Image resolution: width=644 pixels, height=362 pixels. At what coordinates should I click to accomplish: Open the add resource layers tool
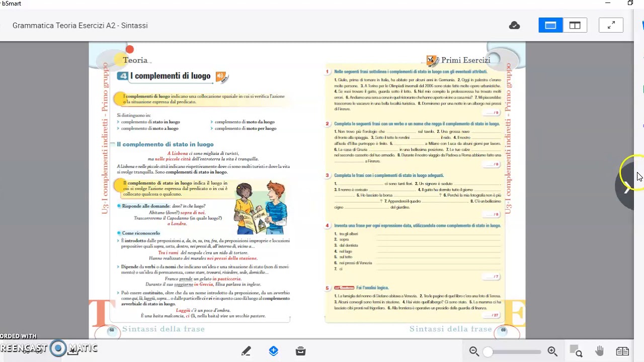click(x=274, y=351)
